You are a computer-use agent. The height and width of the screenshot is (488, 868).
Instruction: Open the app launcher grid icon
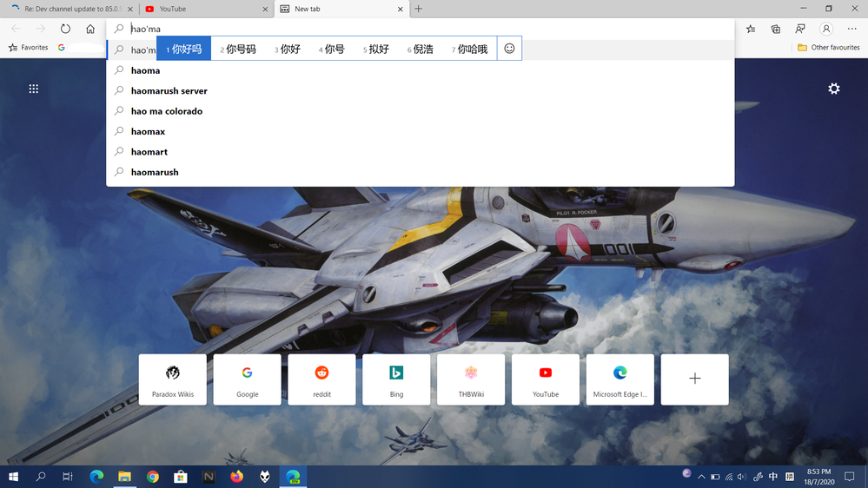coord(34,89)
